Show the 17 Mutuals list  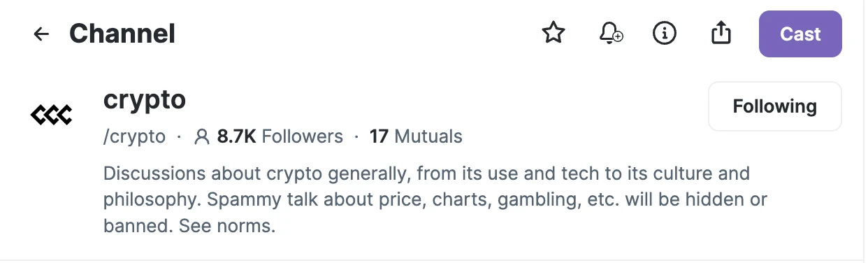coord(416,136)
